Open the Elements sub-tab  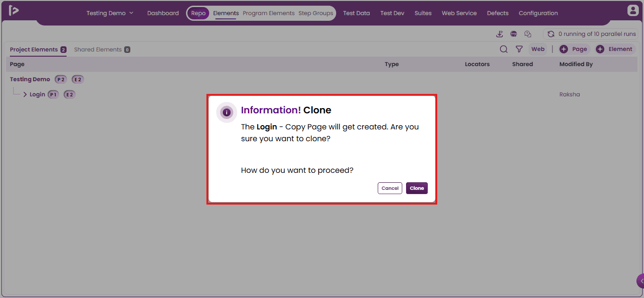(226, 13)
